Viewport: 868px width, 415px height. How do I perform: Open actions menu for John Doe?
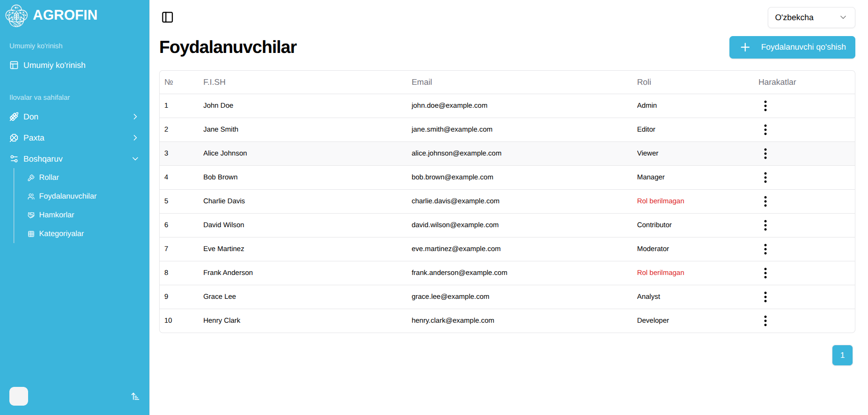[765, 106]
